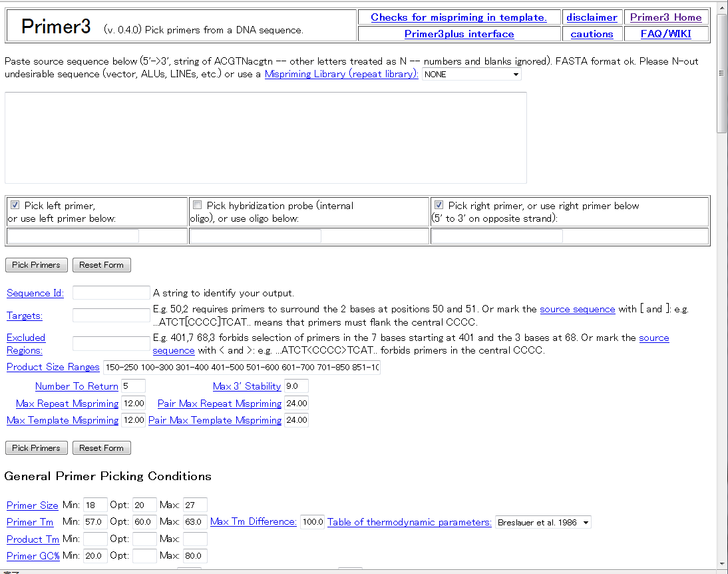
Task: Open the thermodynamic parameters dropdown (Breslauer)
Action: [x=543, y=523]
